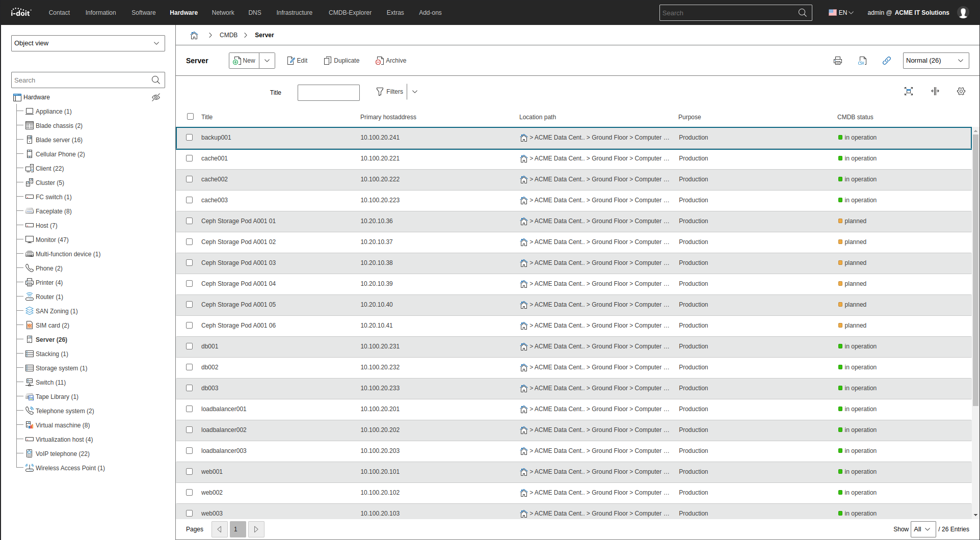Expand the Filters dropdown arrow
The image size is (980, 540).
point(415,92)
